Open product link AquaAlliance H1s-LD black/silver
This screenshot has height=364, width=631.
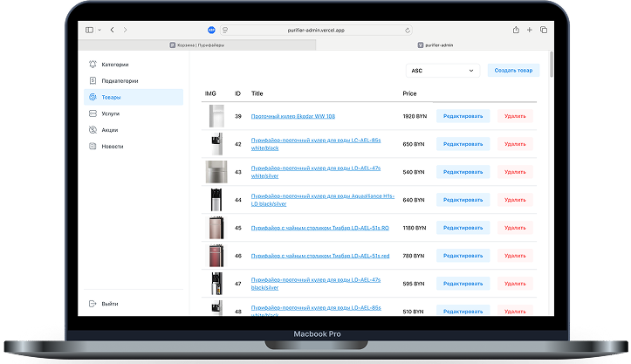323,200
